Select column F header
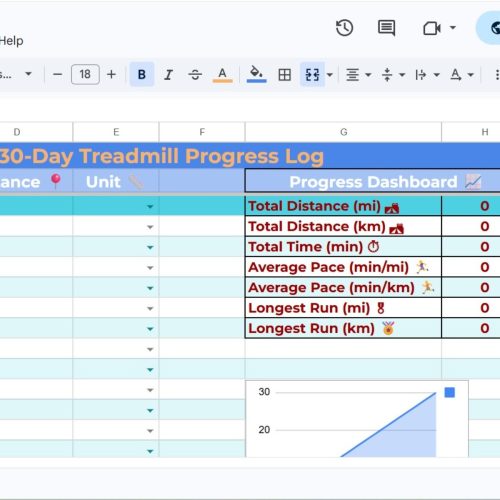500x500 pixels. pyautogui.click(x=202, y=132)
